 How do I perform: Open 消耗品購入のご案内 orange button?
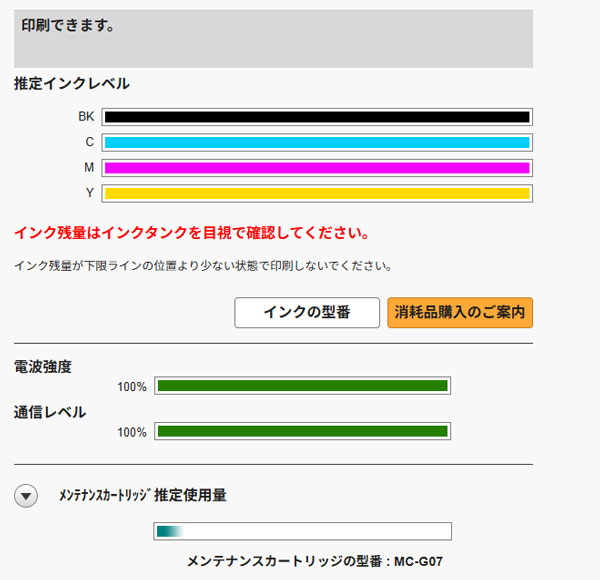[460, 313]
